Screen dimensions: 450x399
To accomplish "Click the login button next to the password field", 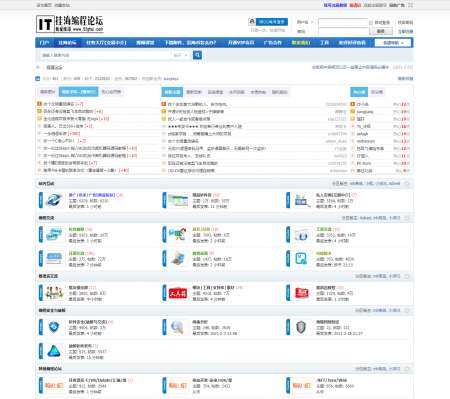I will coord(381,31).
